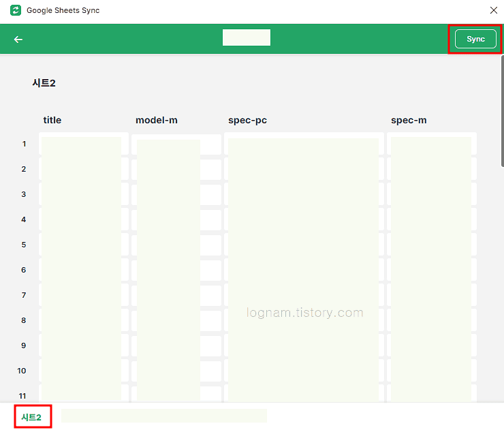Image resolution: width=504 pixels, height=430 pixels.
Task: Select row number 3
Action: pyautogui.click(x=24, y=194)
